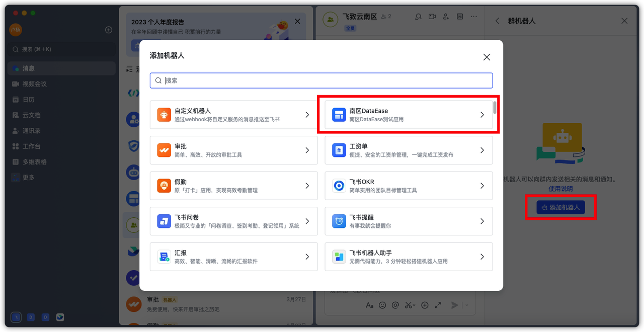Click the sidebar 搜索 (⌘+K) box
The height and width of the screenshot is (332, 644).
click(x=61, y=49)
